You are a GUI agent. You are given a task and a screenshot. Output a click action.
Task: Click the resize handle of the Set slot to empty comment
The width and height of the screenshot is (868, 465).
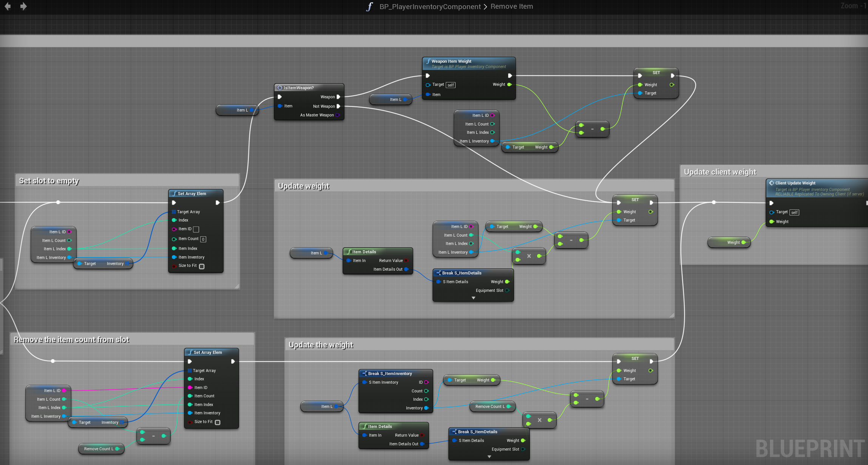click(237, 287)
